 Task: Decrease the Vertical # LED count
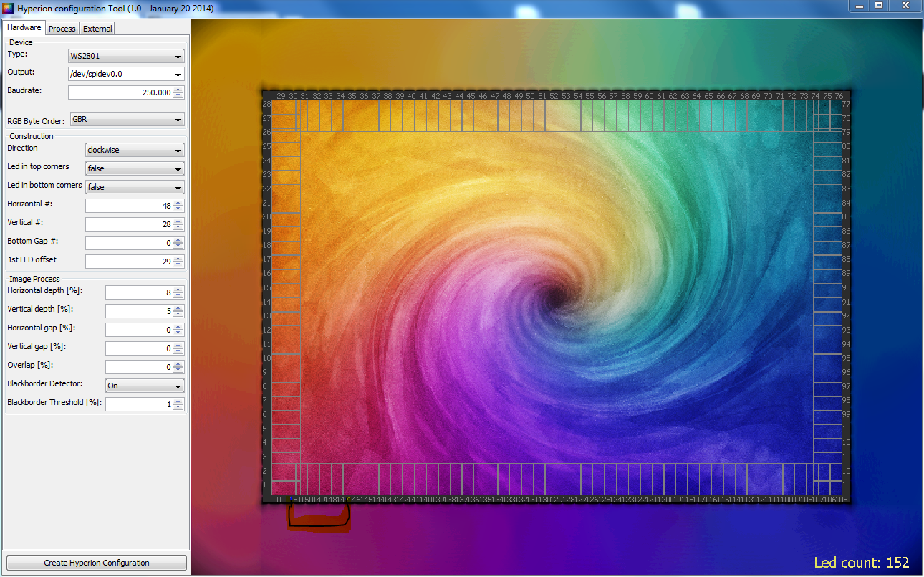tap(178, 228)
